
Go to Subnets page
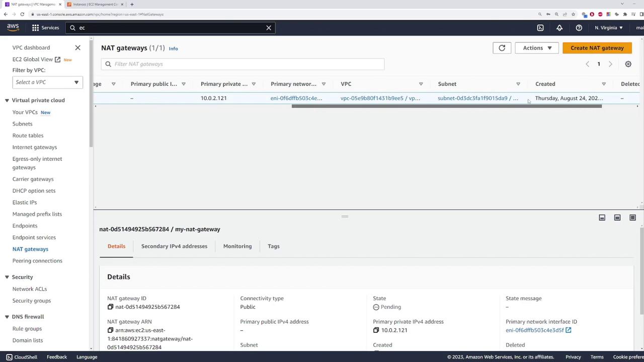pyautogui.click(x=22, y=124)
